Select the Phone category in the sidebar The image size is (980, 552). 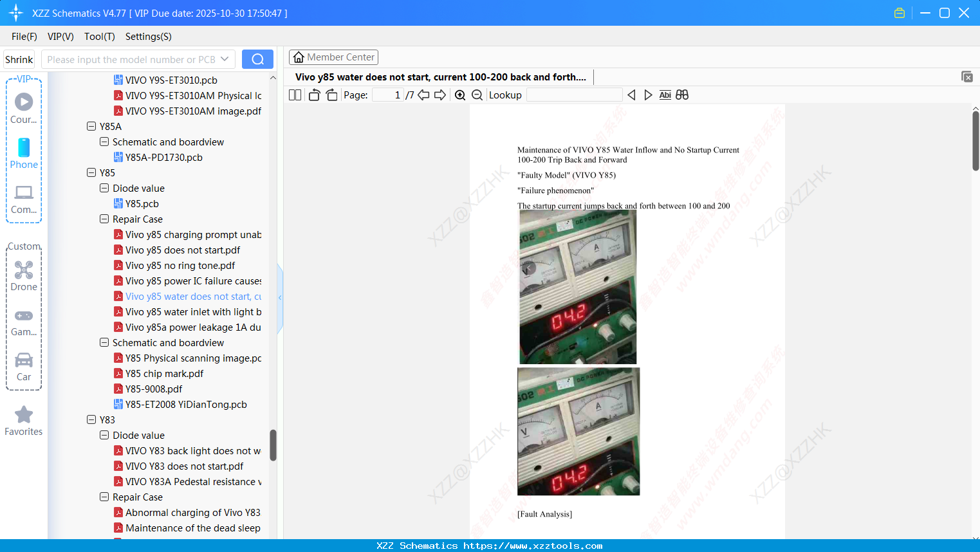pos(24,153)
